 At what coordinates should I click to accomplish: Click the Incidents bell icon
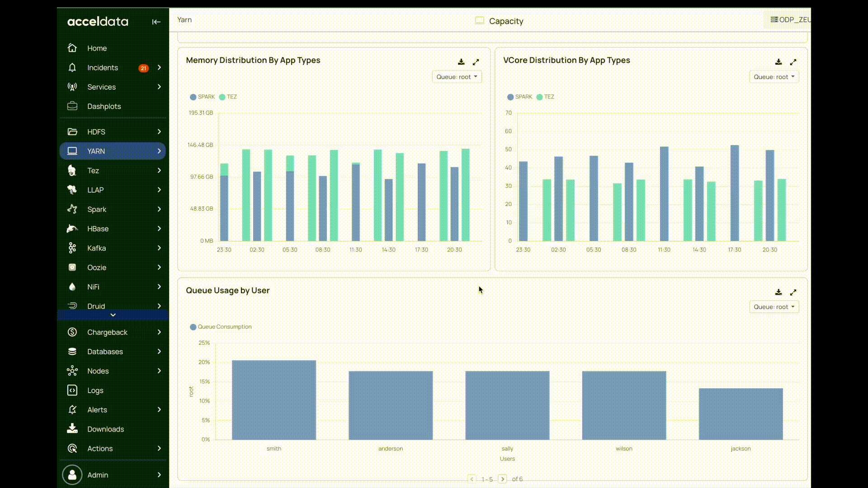point(72,68)
